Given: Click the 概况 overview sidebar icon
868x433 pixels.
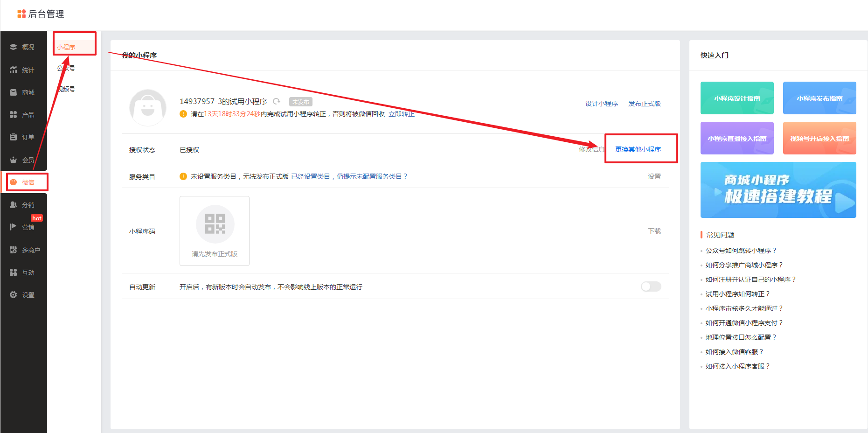Looking at the screenshot, I should (x=13, y=47).
